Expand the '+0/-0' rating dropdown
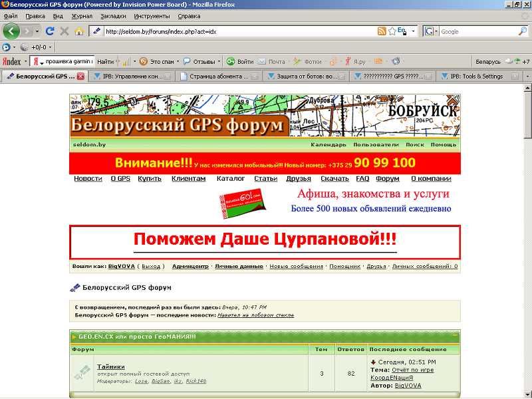Screen dimensions: 532x399 coord(51,47)
